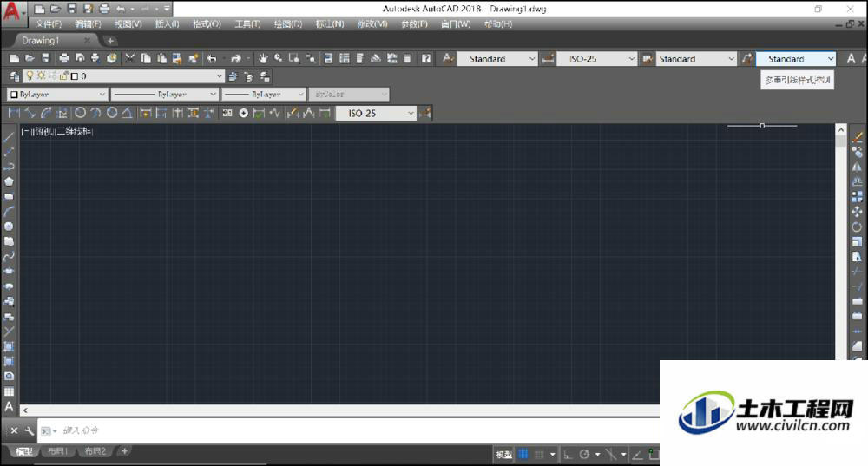Open the ISO 25 dropdown in dimension toolbar
Screen dimensions: 868x466
[x=377, y=113]
